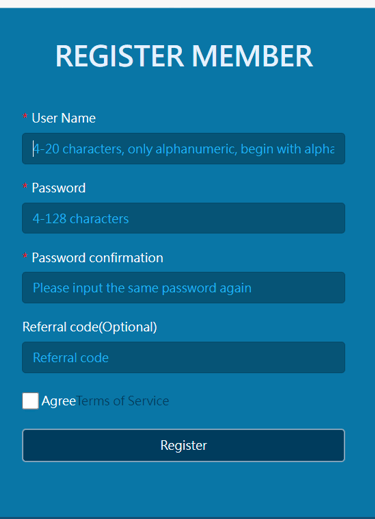Screen dimensions: 375x519
Task: Click the Referral code(Optional) label
Action: click(90, 327)
